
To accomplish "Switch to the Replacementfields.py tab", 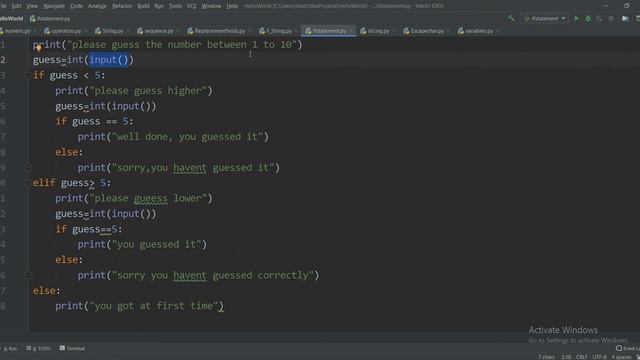I will (x=220, y=31).
